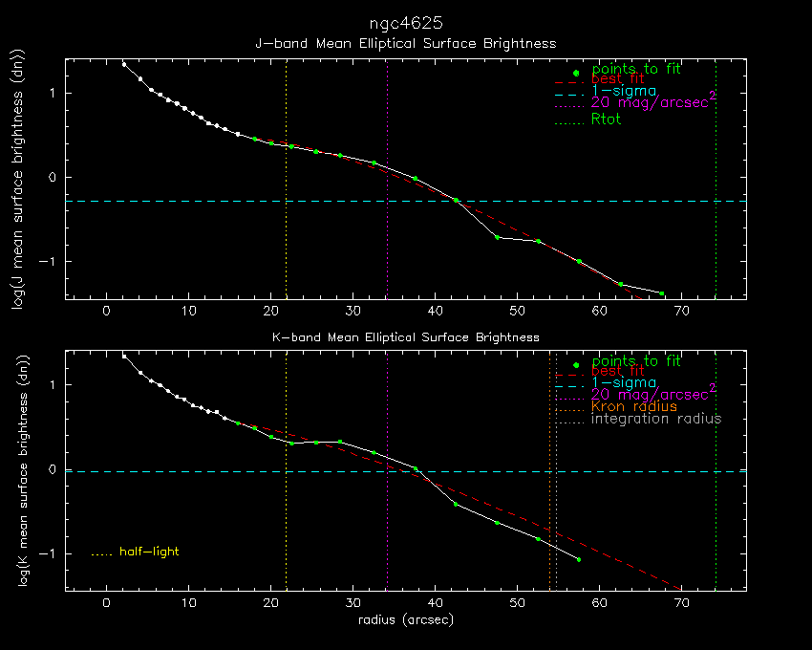The width and height of the screenshot is (812, 650).
Task: Click the green dot marker beside 'points to fit' in J-band legend
Action: pos(576,73)
